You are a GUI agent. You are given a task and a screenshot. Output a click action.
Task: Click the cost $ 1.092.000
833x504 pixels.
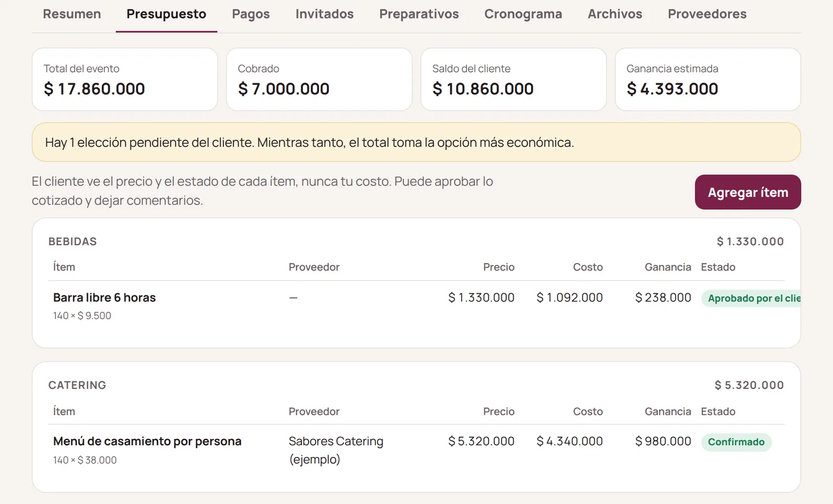(570, 297)
